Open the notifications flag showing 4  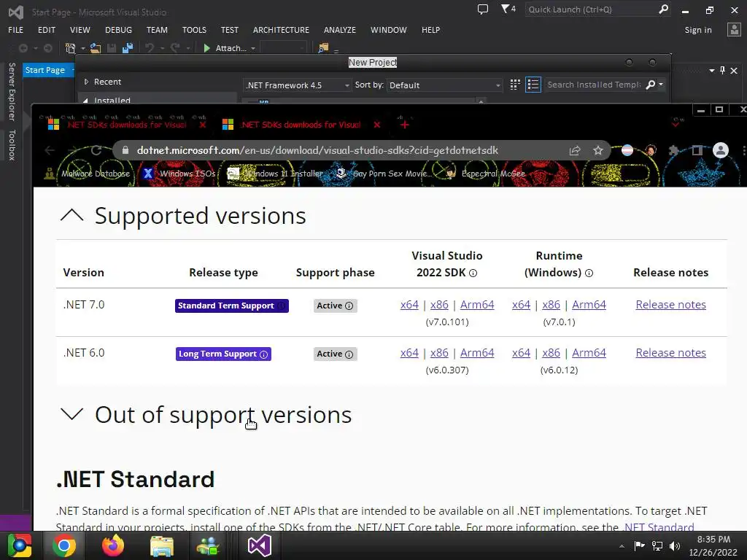point(508,9)
